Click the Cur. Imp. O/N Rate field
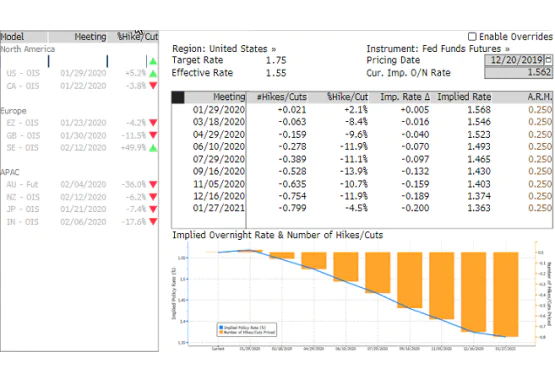The height and width of the screenshot is (382, 555). (x=518, y=73)
